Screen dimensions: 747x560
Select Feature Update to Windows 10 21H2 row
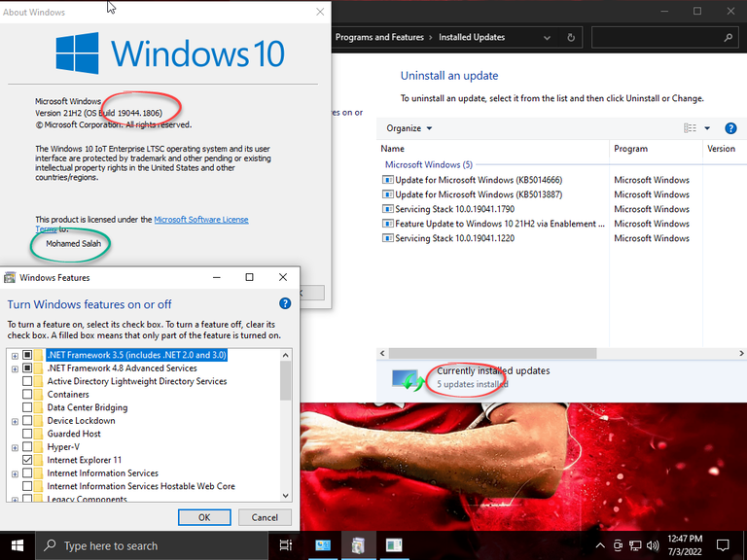tap(492, 224)
